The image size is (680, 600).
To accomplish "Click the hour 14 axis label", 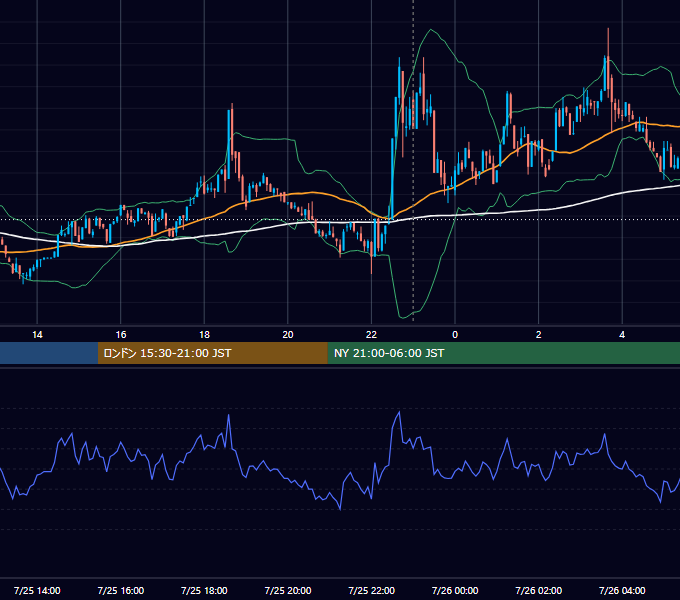I will pyautogui.click(x=37, y=335).
